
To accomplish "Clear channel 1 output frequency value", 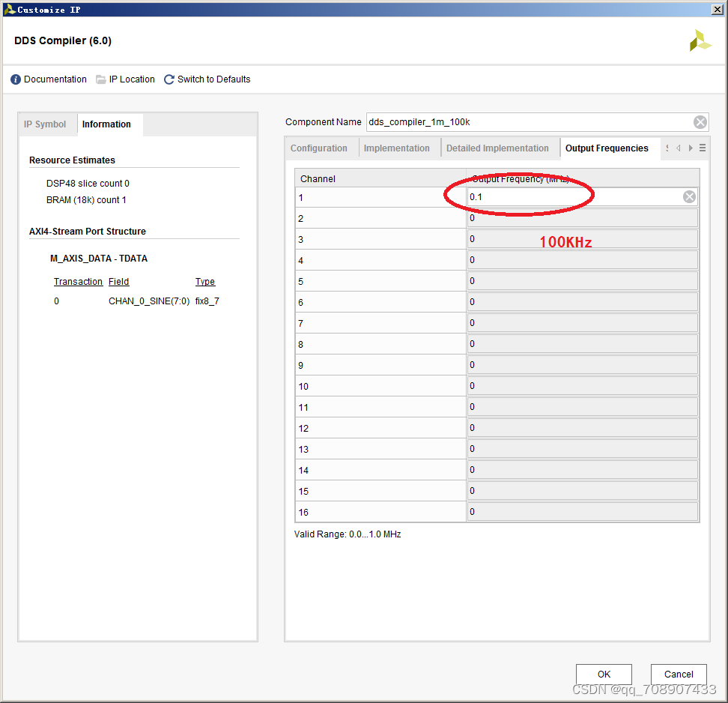I will (690, 197).
